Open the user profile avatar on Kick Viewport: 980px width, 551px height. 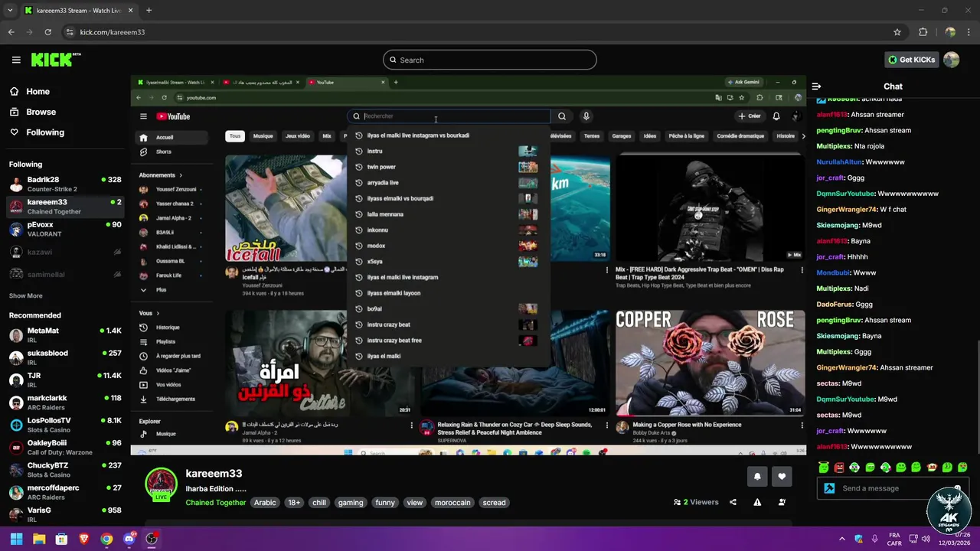coord(952,60)
